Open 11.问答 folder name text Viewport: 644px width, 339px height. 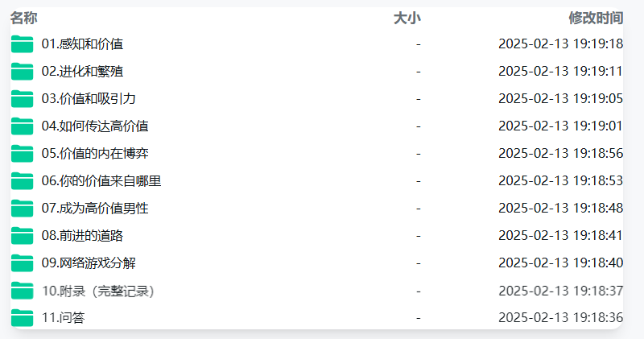point(64,317)
